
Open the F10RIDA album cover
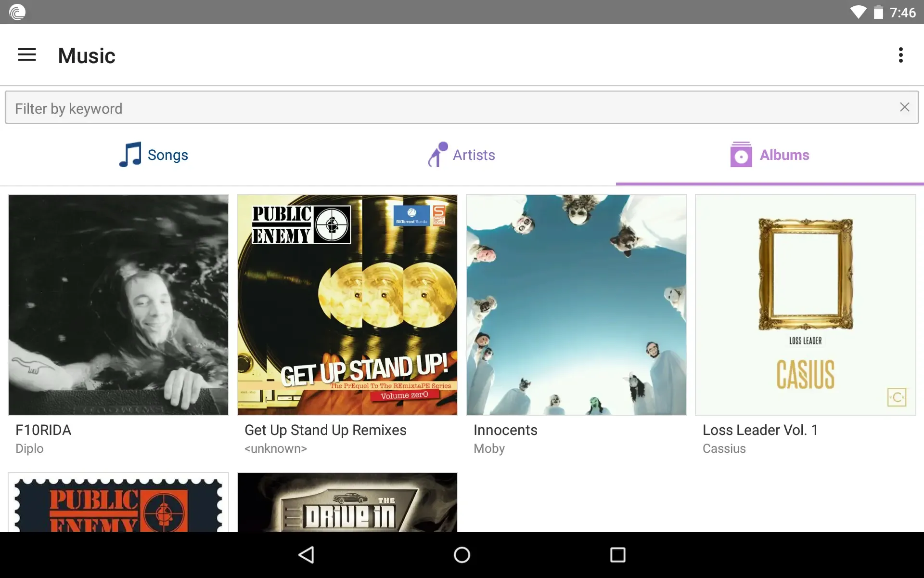[x=118, y=305]
